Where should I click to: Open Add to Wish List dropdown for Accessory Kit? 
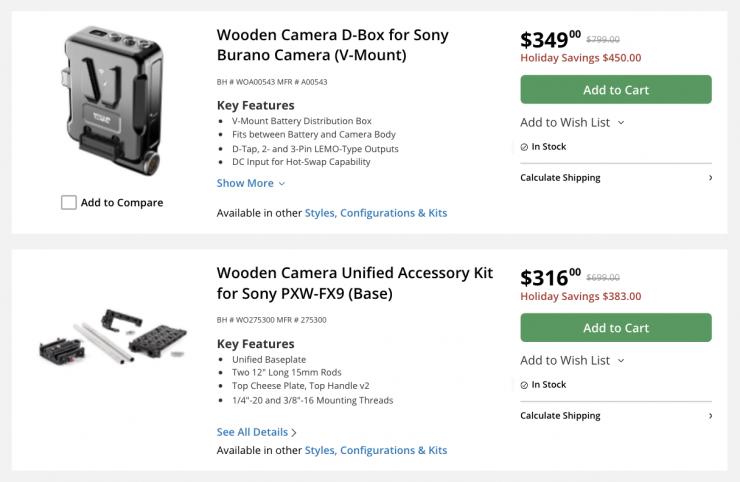coord(572,360)
